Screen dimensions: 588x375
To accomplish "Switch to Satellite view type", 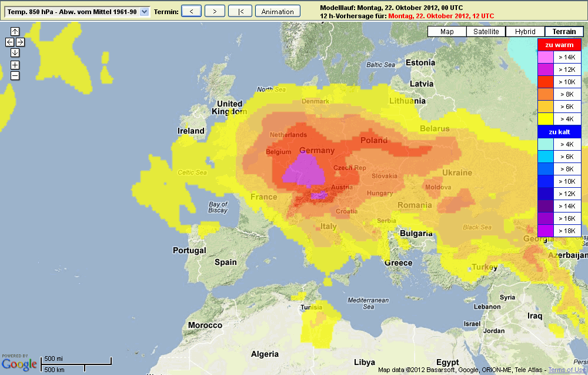I will coord(486,32).
